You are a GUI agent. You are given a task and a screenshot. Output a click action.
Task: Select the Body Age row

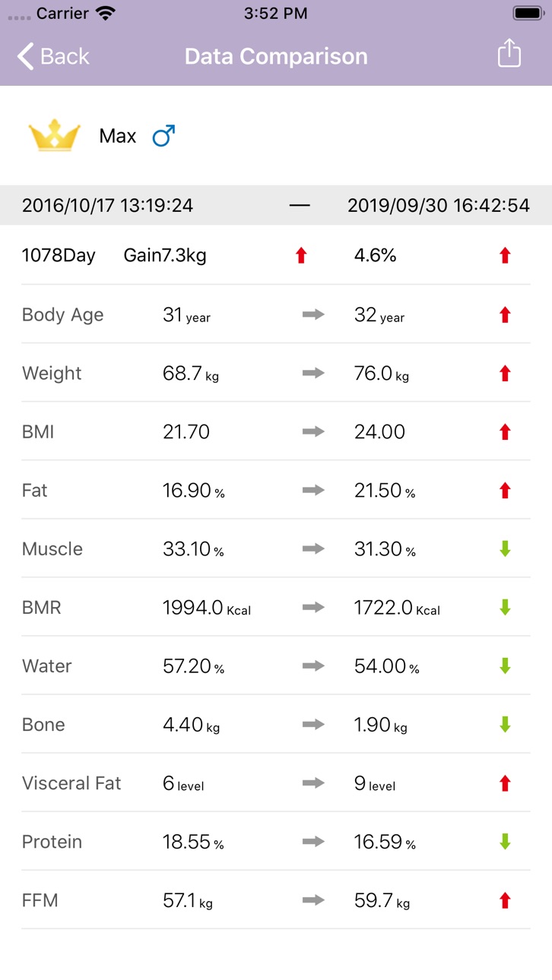276,315
